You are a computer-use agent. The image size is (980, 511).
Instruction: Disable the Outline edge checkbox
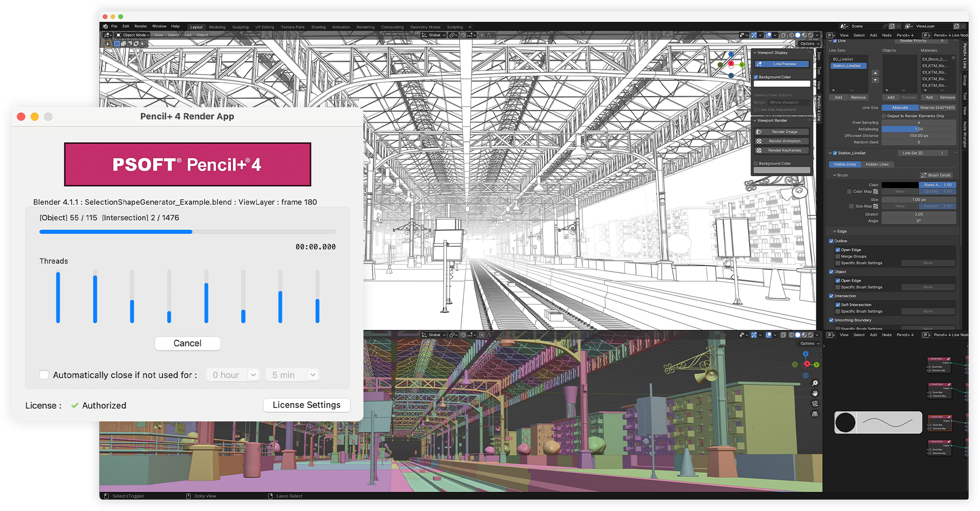click(831, 241)
